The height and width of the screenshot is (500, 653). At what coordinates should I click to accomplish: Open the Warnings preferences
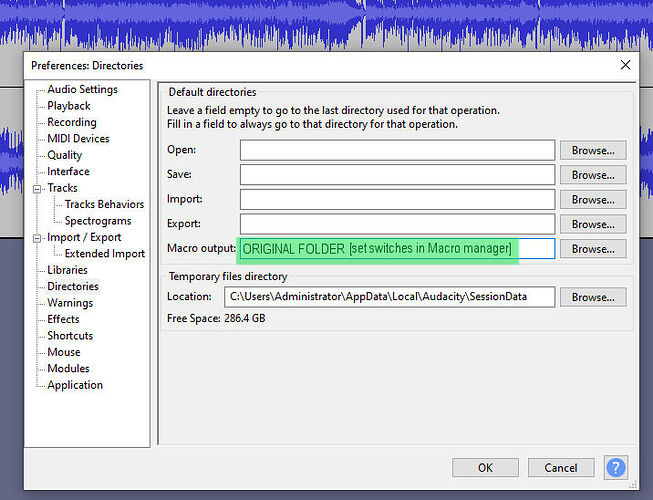[x=70, y=303]
